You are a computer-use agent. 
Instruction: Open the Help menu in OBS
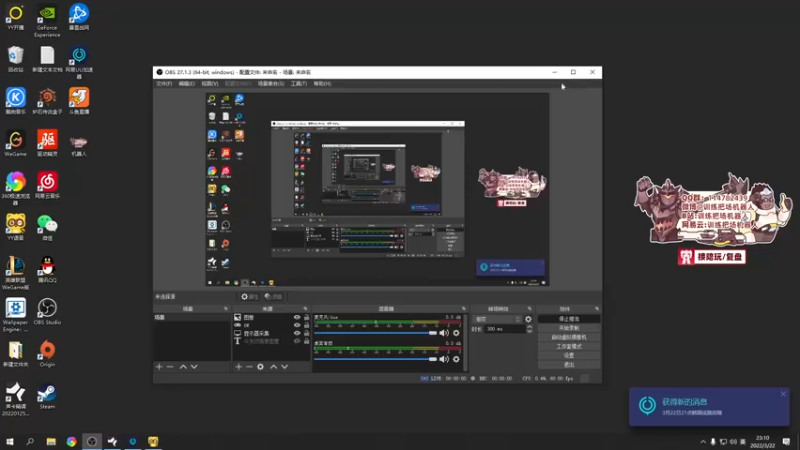(322, 84)
